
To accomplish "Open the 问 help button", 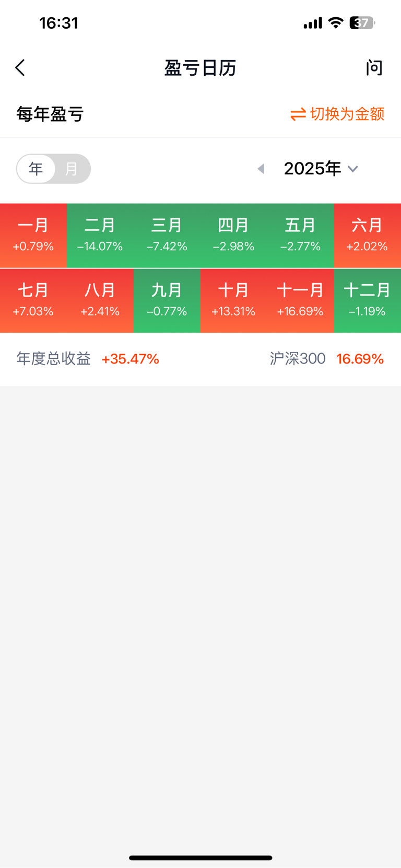I will pyautogui.click(x=374, y=68).
